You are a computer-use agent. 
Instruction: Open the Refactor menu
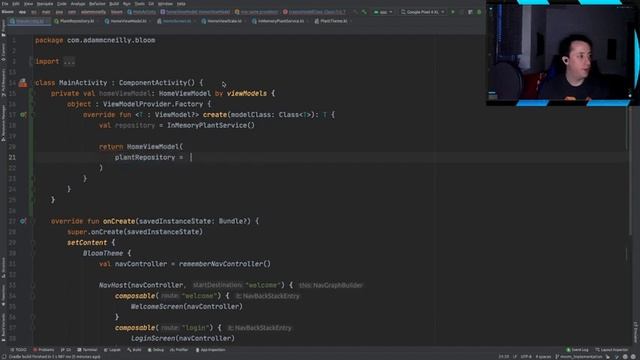click(x=97, y=4)
